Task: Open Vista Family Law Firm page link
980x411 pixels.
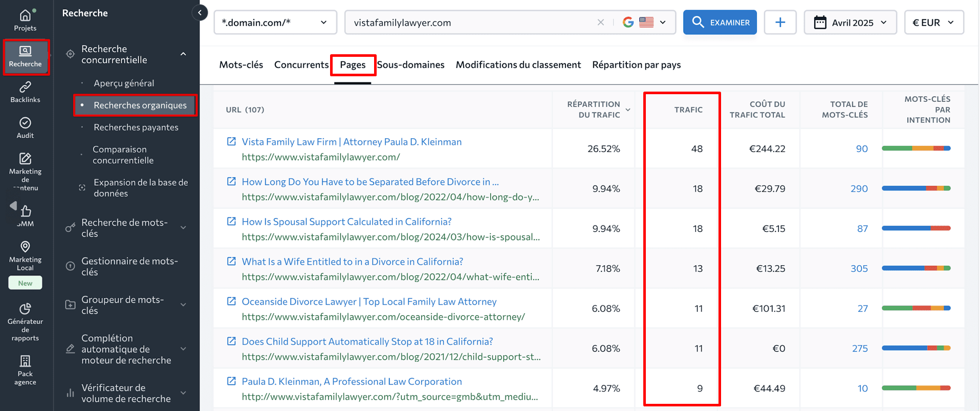Action: (352, 142)
